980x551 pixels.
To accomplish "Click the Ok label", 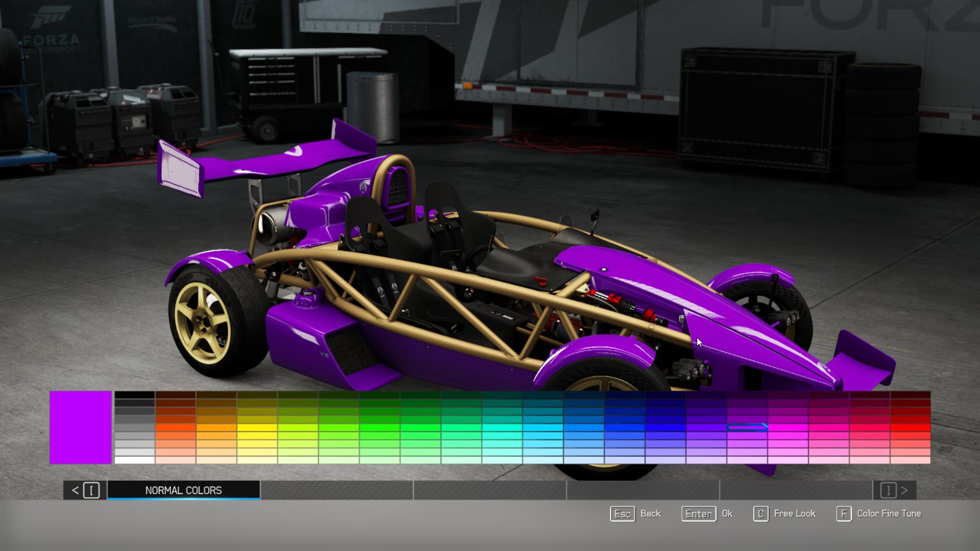I will coord(727,514).
